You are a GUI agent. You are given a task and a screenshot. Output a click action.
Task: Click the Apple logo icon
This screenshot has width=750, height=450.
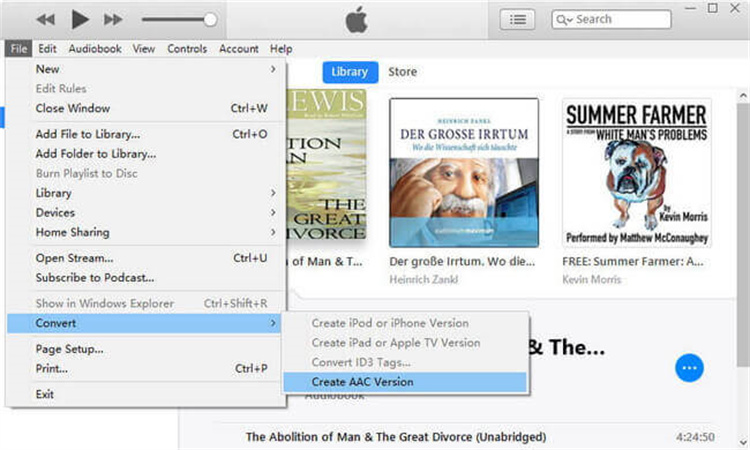tap(356, 20)
